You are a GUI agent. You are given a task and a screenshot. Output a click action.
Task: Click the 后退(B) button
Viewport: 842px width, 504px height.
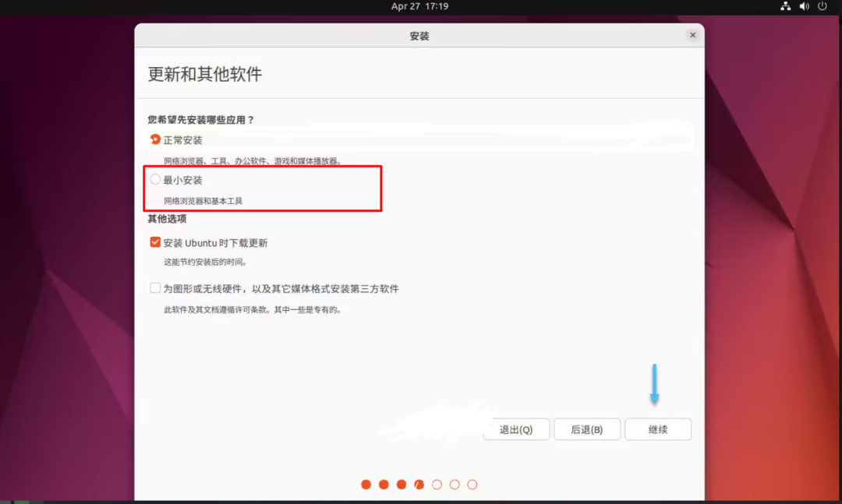587,429
